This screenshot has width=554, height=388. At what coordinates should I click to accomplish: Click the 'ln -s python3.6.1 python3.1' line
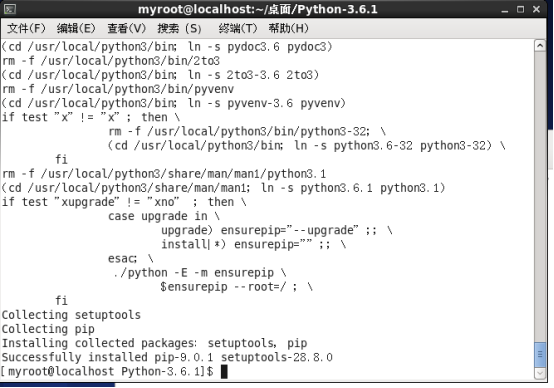tap(223, 188)
